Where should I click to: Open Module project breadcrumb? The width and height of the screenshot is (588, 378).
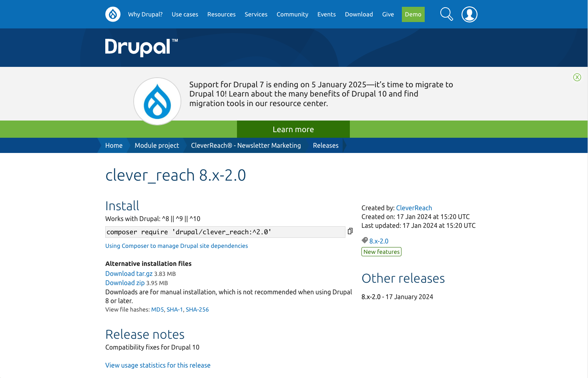(157, 145)
